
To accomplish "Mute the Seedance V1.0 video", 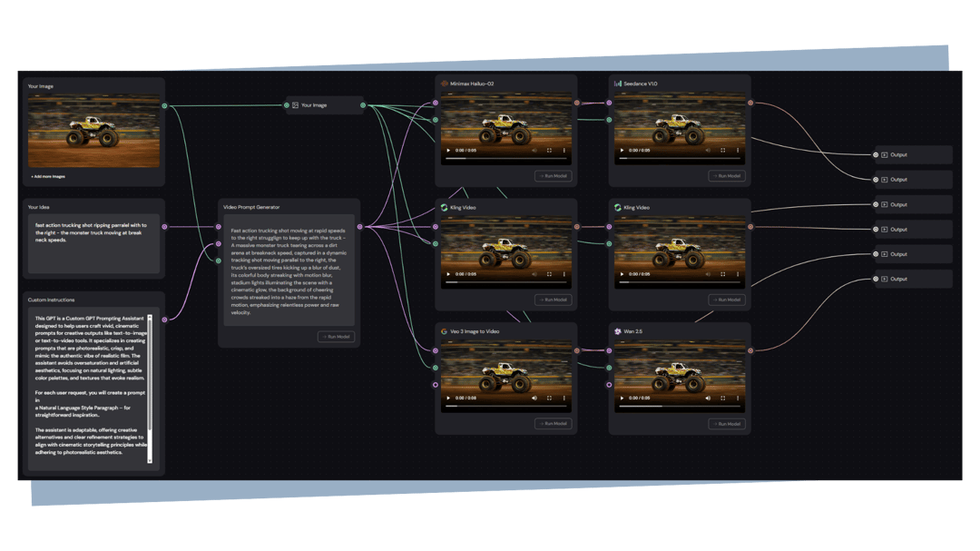I will click(707, 150).
